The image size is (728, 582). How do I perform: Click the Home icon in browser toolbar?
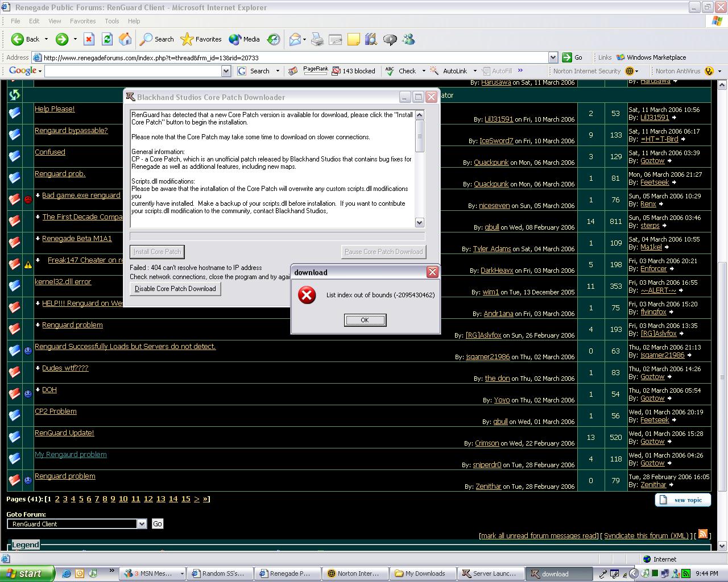click(x=125, y=39)
